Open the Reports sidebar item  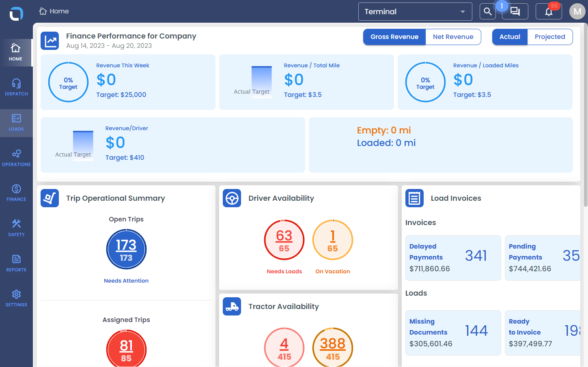[16, 263]
